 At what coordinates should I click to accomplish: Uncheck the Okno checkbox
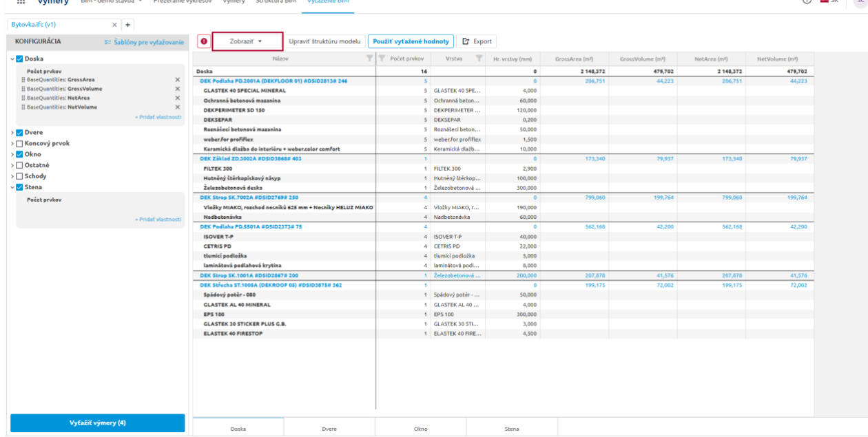[x=19, y=154]
